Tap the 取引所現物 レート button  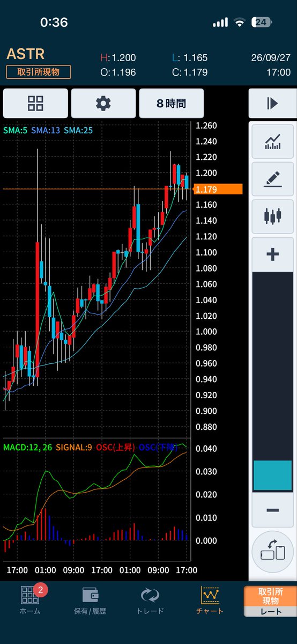[x=270, y=601]
